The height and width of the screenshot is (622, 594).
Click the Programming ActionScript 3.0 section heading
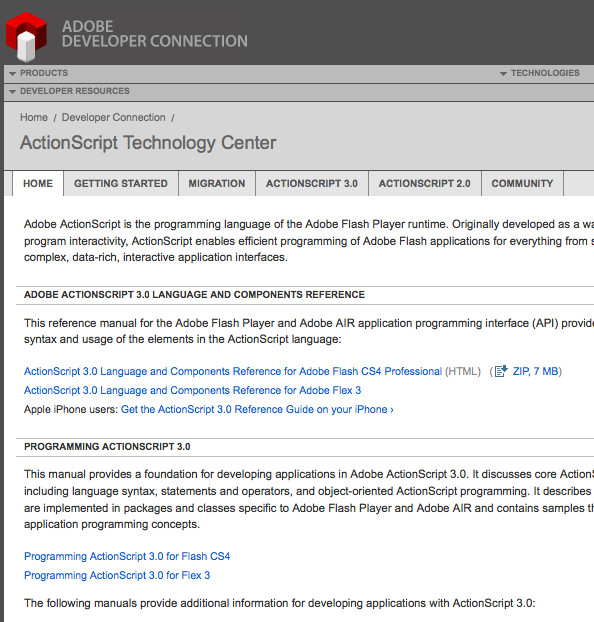107,447
